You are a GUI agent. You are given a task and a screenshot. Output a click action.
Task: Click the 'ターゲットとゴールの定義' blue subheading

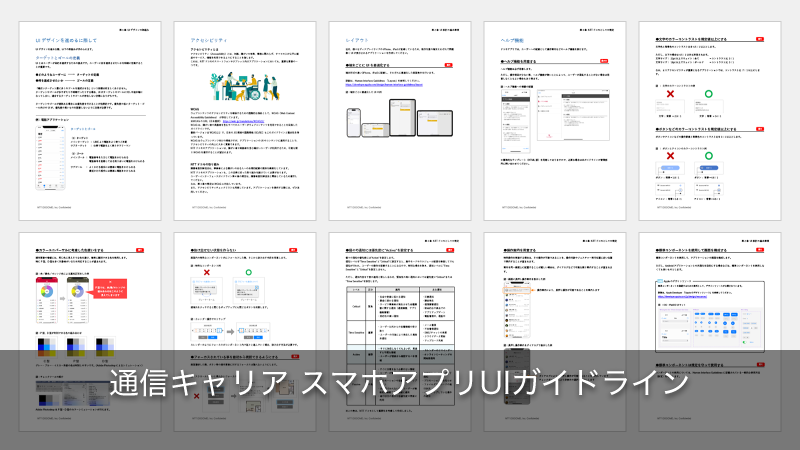pos(58,58)
